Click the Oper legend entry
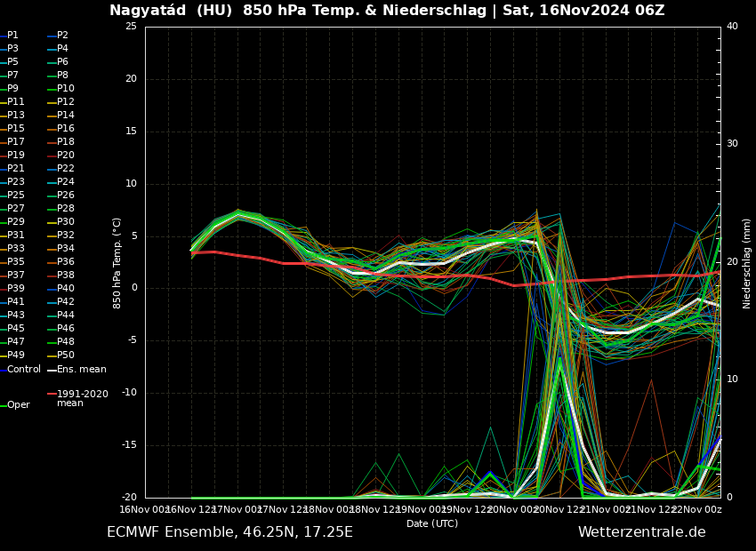756x551 pixels. click(18, 404)
